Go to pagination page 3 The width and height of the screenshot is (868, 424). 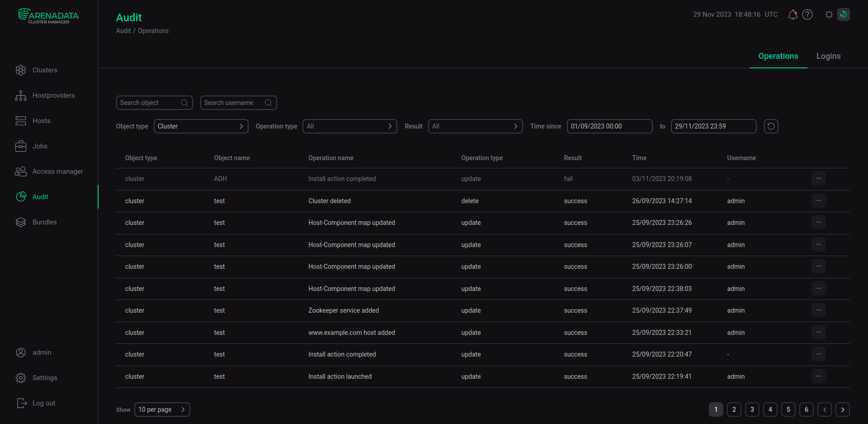click(752, 410)
